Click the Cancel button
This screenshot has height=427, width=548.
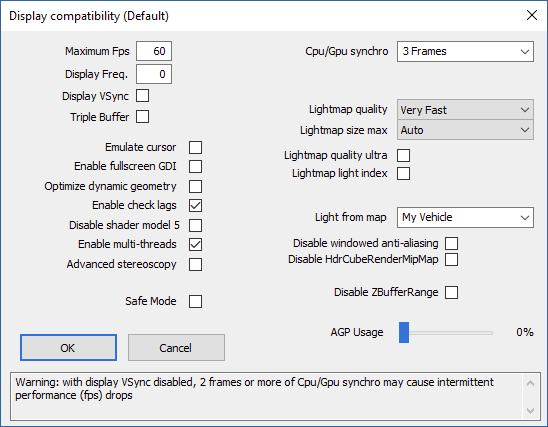click(176, 348)
